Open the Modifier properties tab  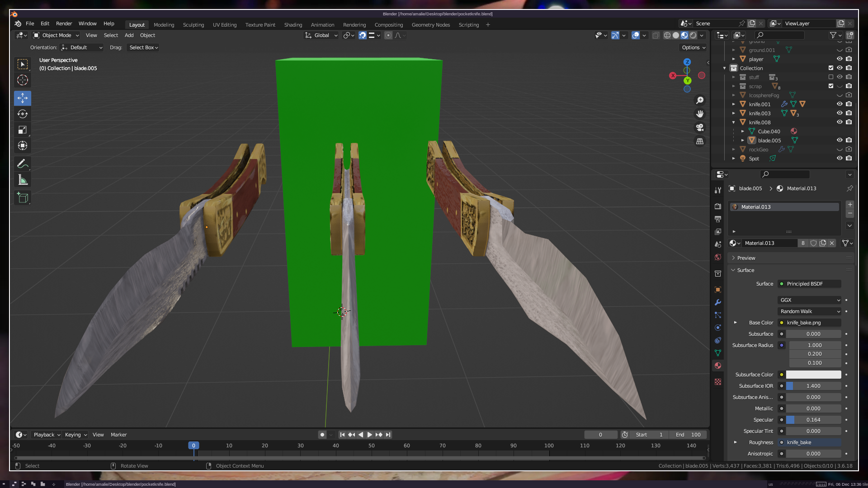pyautogui.click(x=718, y=302)
